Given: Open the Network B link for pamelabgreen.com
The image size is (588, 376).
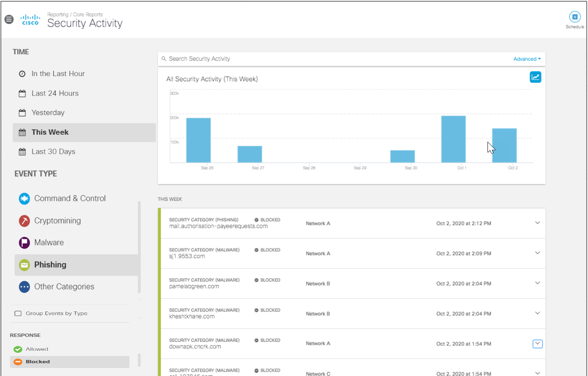Looking at the screenshot, I should point(318,283).
